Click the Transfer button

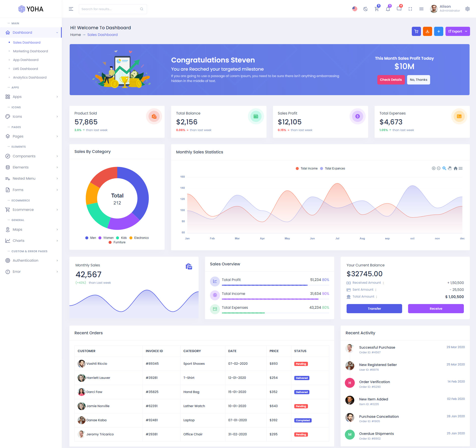[374, 309]
